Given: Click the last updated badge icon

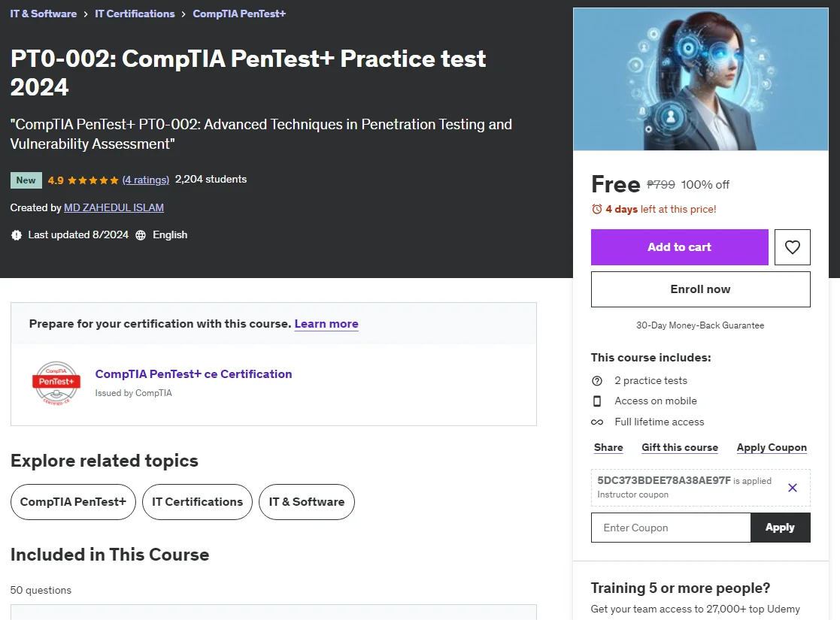Looking at the screenshot, I should [x=17, y=235].
